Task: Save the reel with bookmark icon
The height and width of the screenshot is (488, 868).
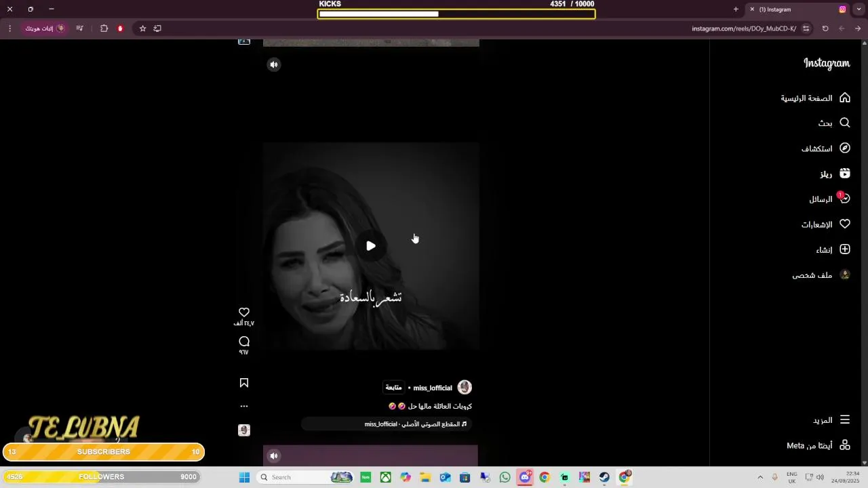Action: pyautogui.click(x=244, y=383)
